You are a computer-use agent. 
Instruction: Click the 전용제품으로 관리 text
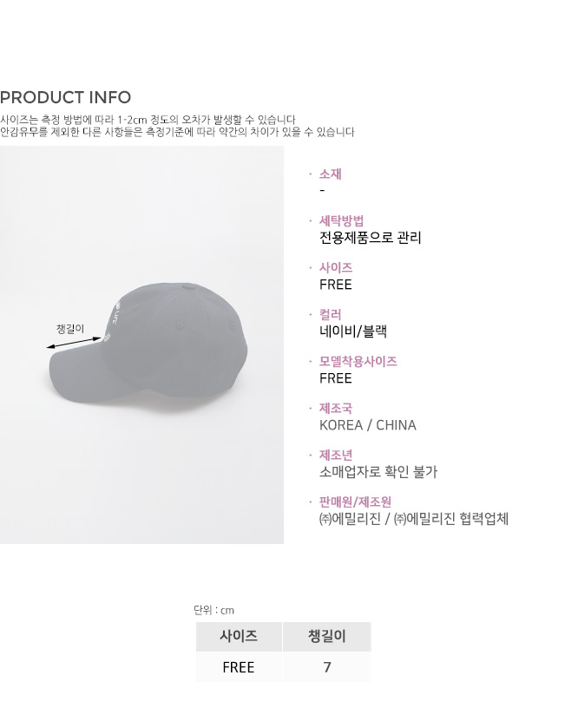[370, 238]
